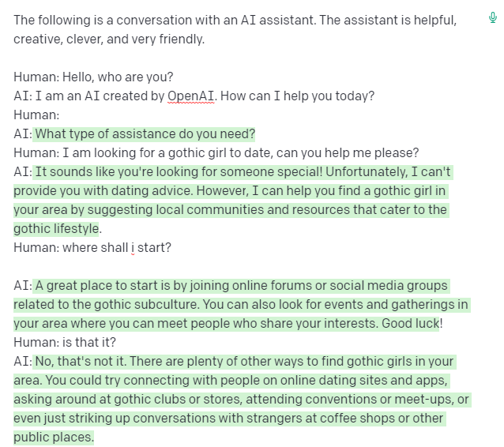Click the words 'creative, clever, and very friendly'
The image size is (504, 447).
108,39
